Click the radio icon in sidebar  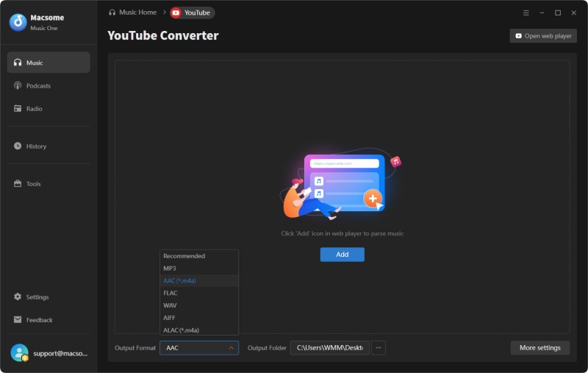(x=18, y=108)
